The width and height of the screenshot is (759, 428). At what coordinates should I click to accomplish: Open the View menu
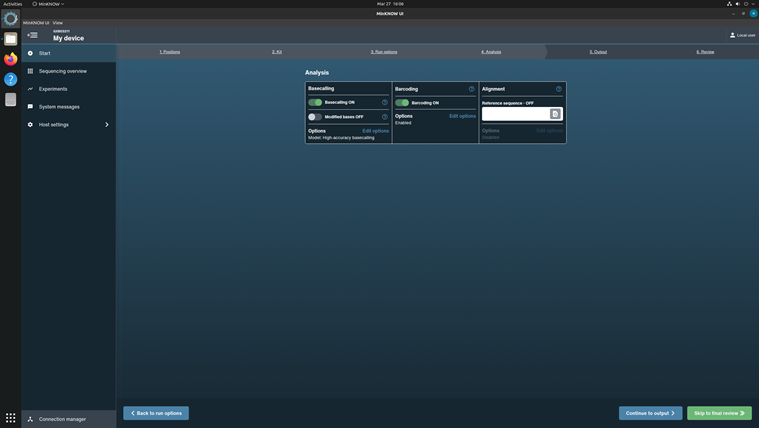coord(58,22)
